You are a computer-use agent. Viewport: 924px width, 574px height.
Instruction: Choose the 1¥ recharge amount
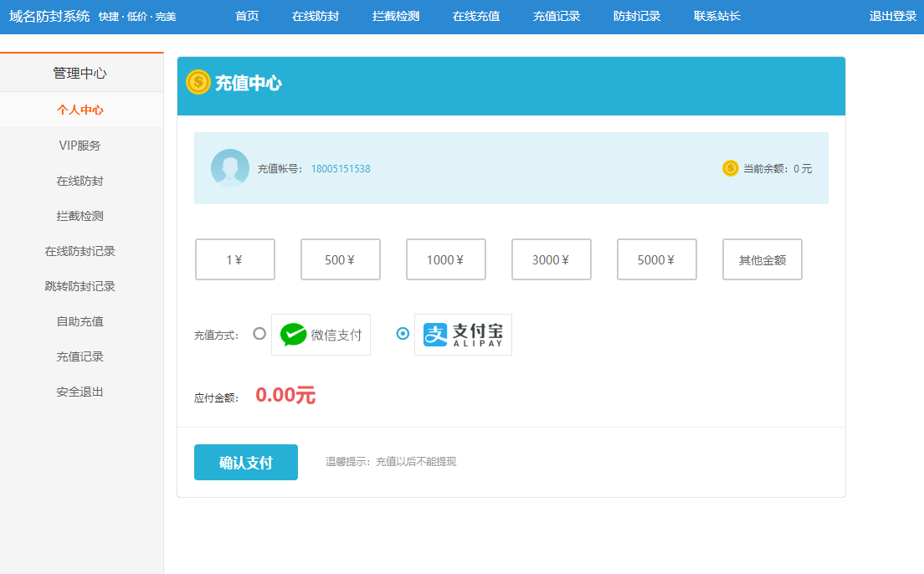click(x=235, y=259)
